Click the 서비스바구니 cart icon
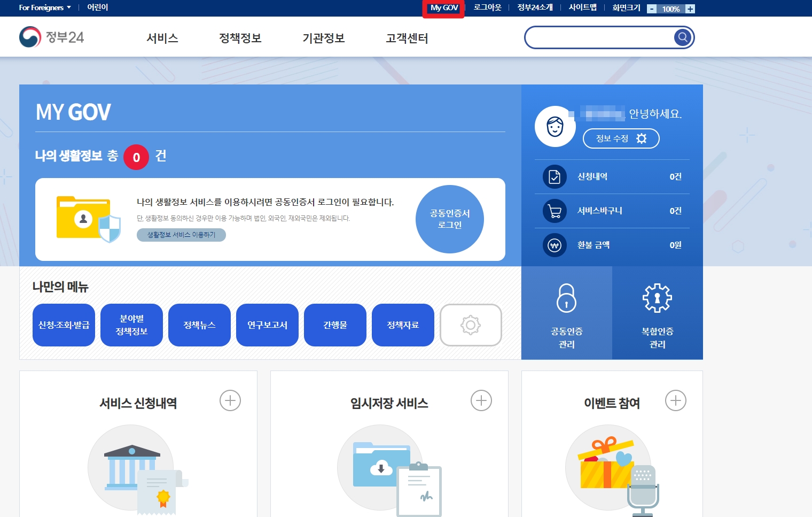Image resolution: width=812 pixels, height=517 pixels. pos(555,211)
